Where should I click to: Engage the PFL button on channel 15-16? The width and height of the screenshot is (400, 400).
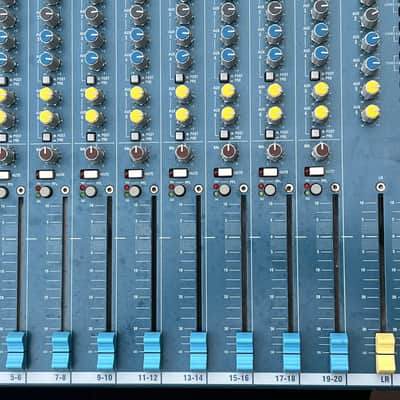tap(225, 190)
